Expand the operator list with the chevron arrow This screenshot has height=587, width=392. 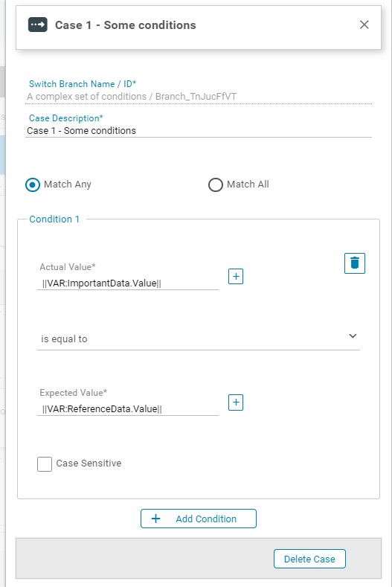click(353, 336)
